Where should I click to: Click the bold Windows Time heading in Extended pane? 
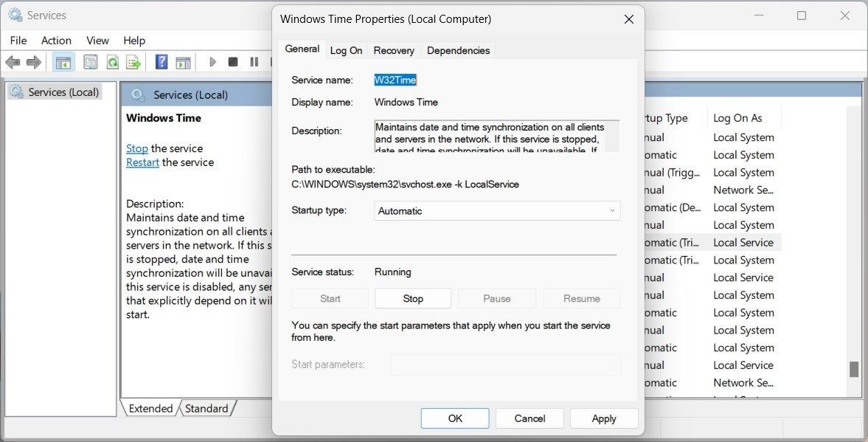click(163, 118)
